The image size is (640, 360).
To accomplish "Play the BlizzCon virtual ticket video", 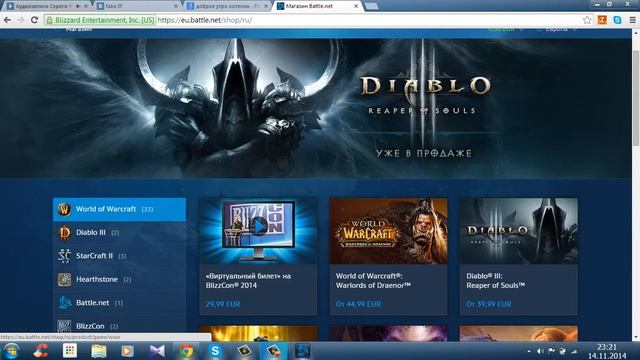I will (x=259, y=226).
